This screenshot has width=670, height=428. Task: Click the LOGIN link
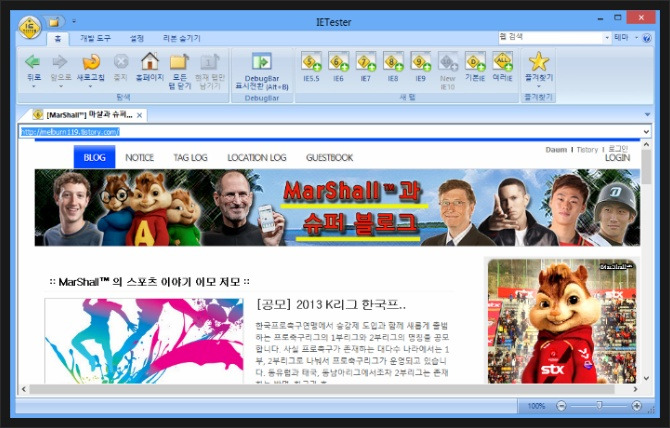[617, 158]
